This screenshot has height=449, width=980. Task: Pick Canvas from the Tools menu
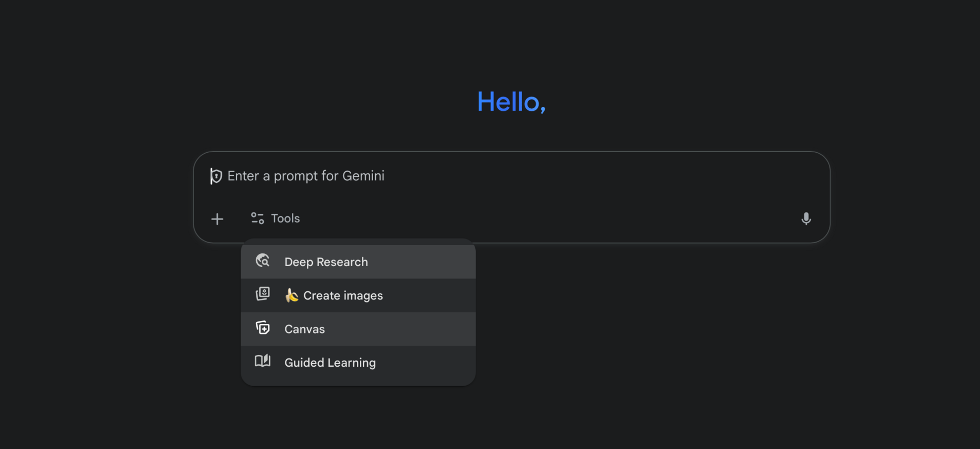click(x=358, y=329)
